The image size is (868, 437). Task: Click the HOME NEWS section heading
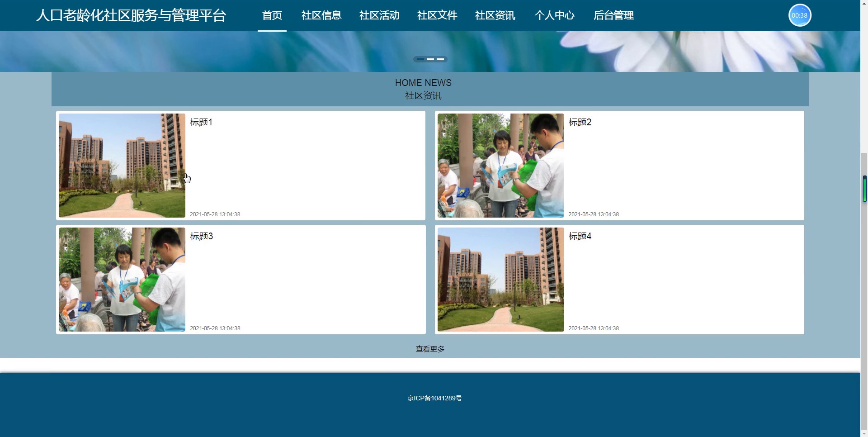point(423,83)
